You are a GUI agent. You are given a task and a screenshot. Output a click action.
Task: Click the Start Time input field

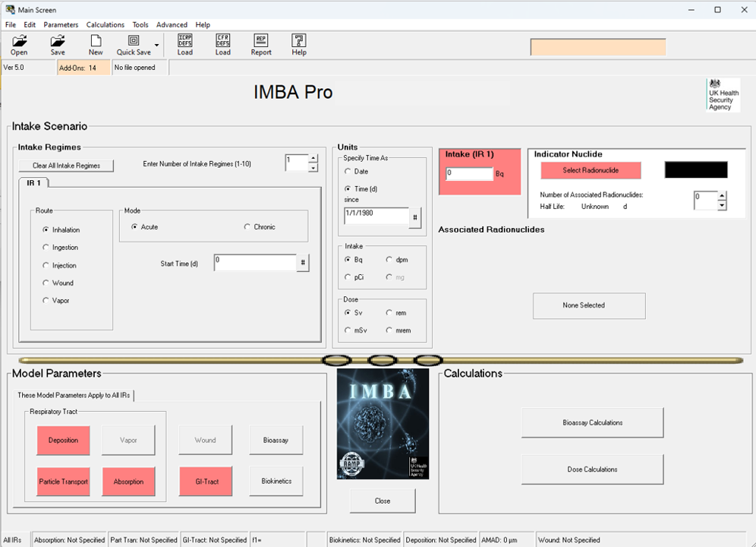click(254, 263)
